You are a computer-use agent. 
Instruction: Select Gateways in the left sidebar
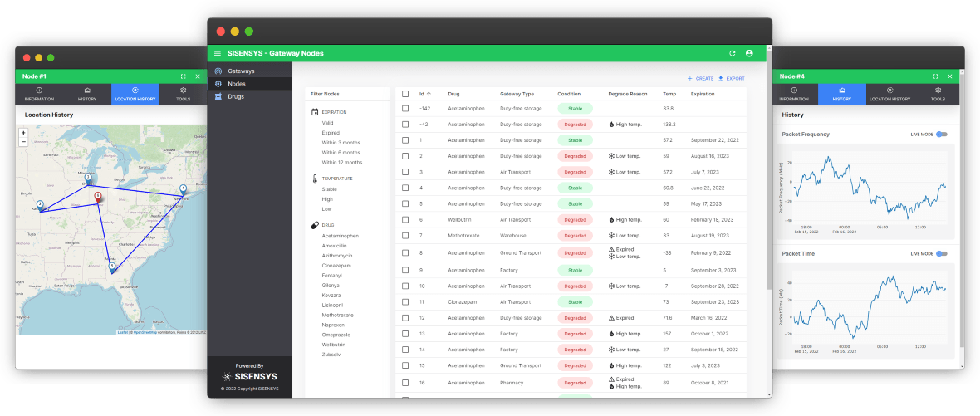tap(241, 71)
